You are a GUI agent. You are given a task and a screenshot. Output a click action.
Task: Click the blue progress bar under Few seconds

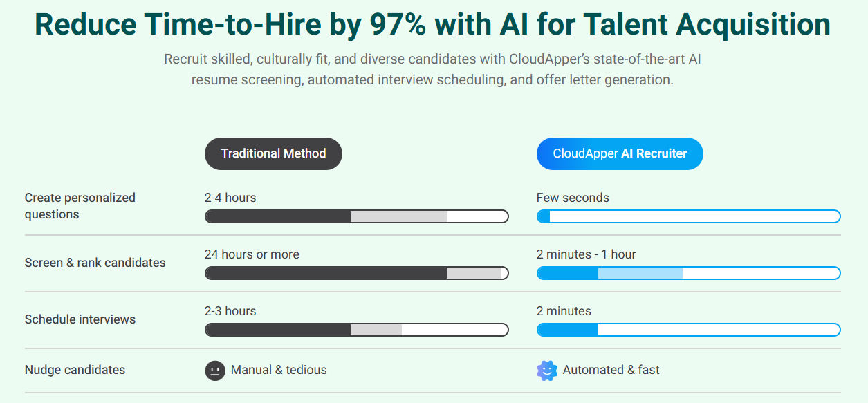(688, 216)
